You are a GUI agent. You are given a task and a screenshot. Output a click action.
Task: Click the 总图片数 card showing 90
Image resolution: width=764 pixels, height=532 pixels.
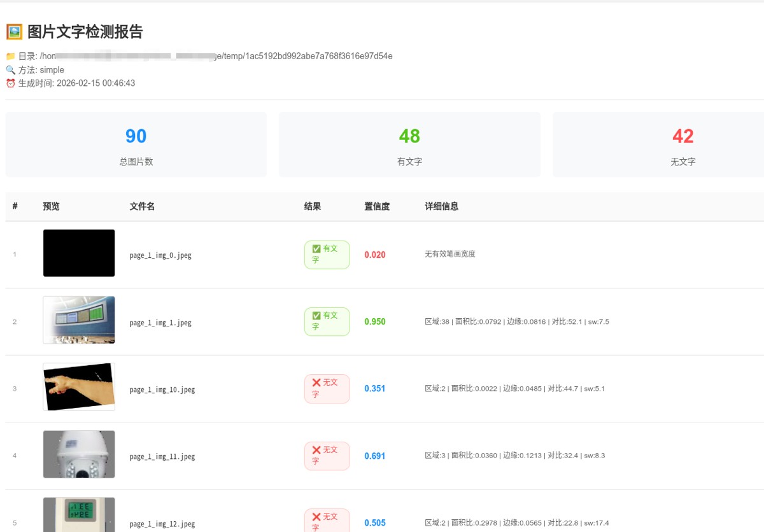coord(136,144)
